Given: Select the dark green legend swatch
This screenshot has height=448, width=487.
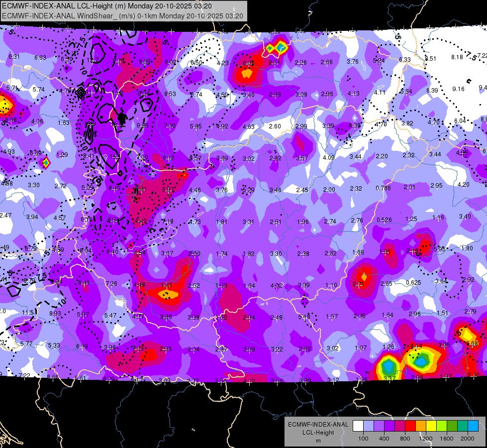Looking at the screenshot, I should [x=452, y=426].
